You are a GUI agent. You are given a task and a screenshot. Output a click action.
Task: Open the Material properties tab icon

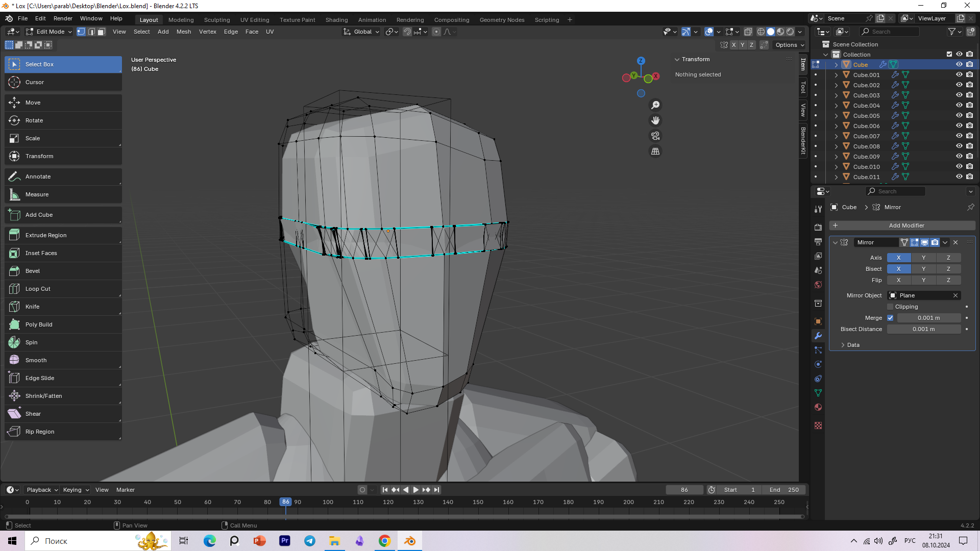point(818,407)
